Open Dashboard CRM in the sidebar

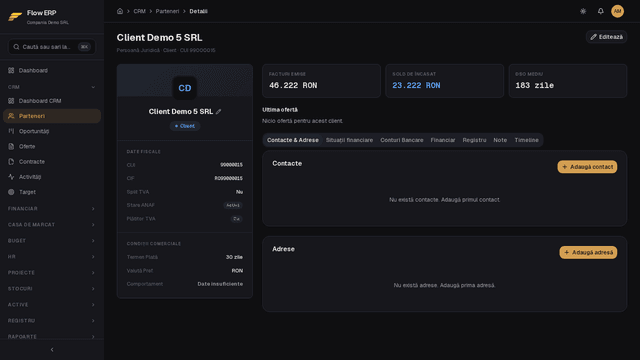[x=52, y=101]
